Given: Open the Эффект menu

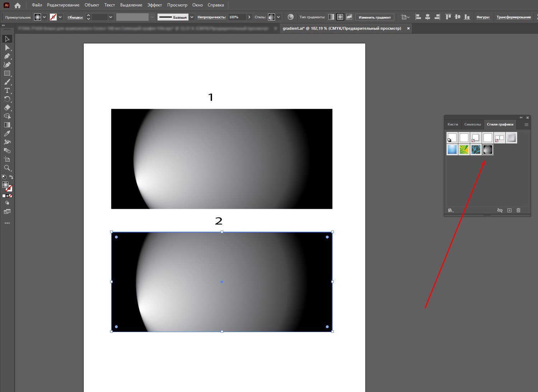Looking at the screenshot, I should click(x=154, y=5).
